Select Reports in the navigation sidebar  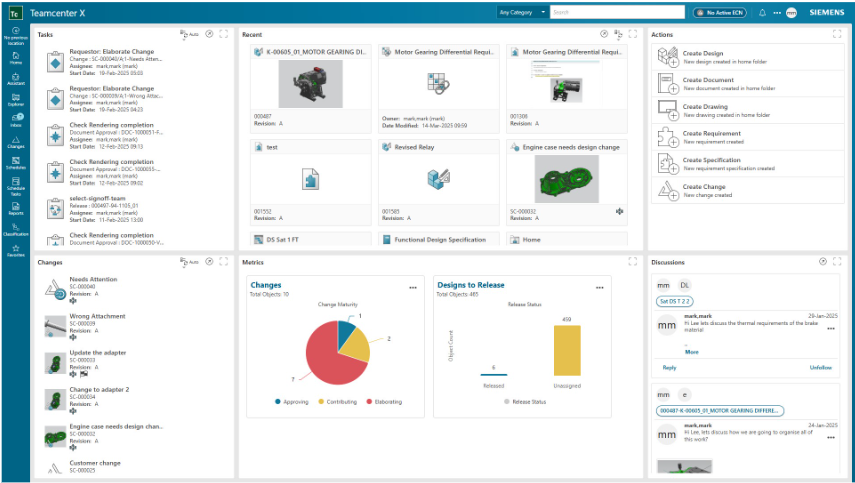(x=15, y=208)
